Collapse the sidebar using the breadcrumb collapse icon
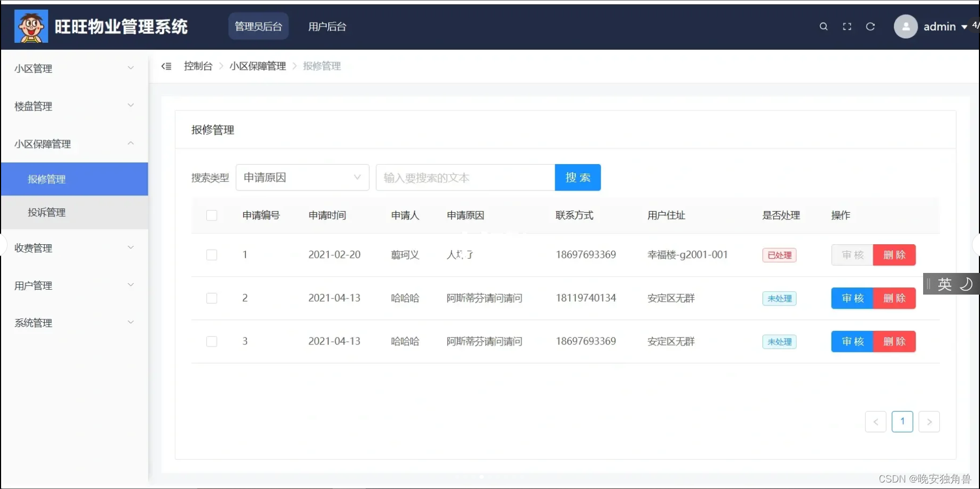This screenshot has height=489, width=980. pyautogui.click(x=166, y=66)
